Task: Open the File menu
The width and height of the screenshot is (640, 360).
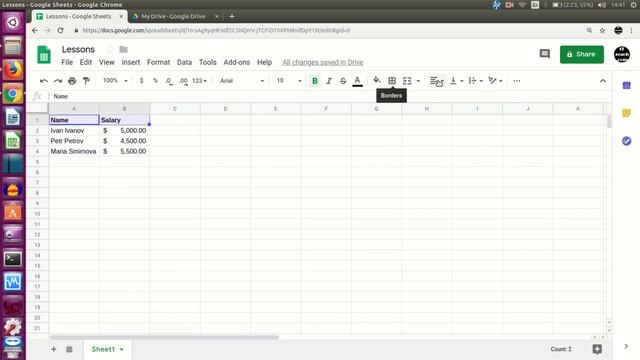Action: pos(67,62)
